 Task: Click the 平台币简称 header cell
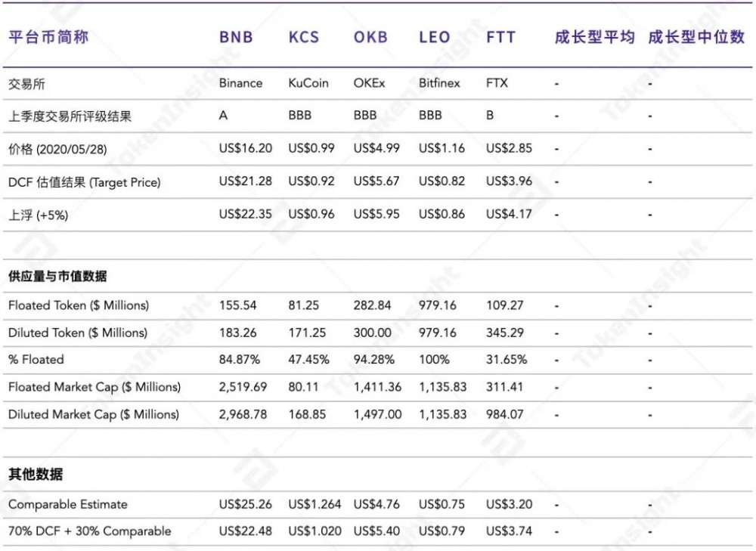click(47, 36)
